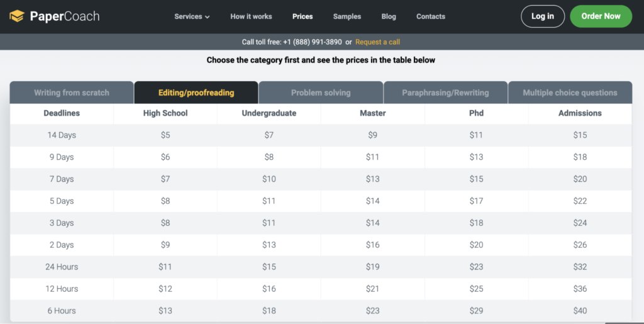Open the Contacts page
This screenshot has height=324, width=644.
click(x=430, y=16)
